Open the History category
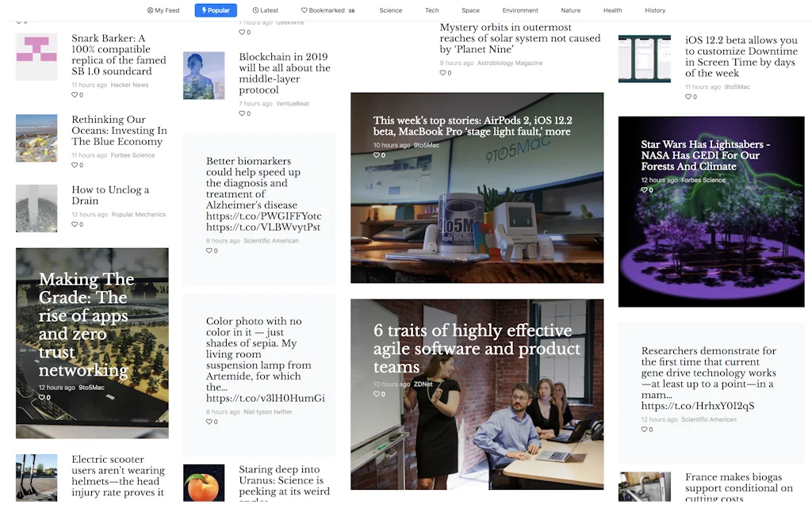The height and width of the screenshot is (512, 812). pyautogui.click(x=655, y=10)
